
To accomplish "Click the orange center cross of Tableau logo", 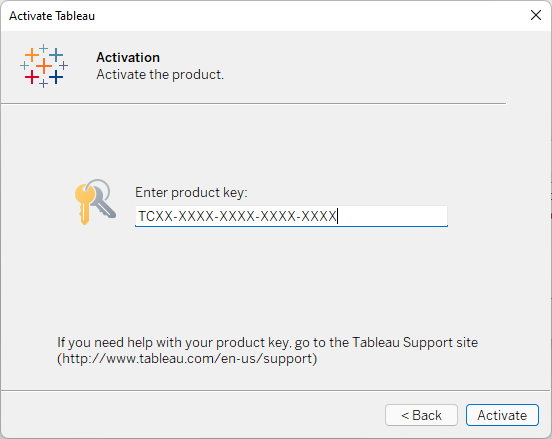I will [44, 66].
